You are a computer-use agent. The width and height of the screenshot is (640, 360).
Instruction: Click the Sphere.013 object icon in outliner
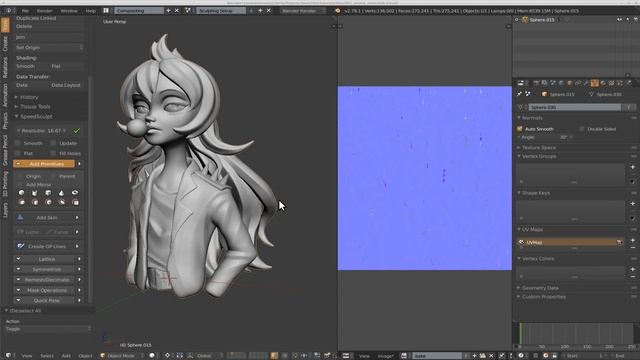click(525, 20)
